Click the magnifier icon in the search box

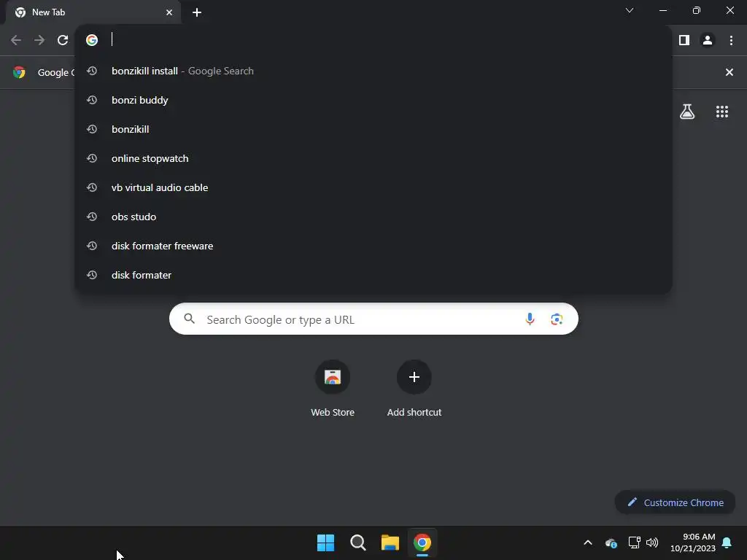[189, 319]
